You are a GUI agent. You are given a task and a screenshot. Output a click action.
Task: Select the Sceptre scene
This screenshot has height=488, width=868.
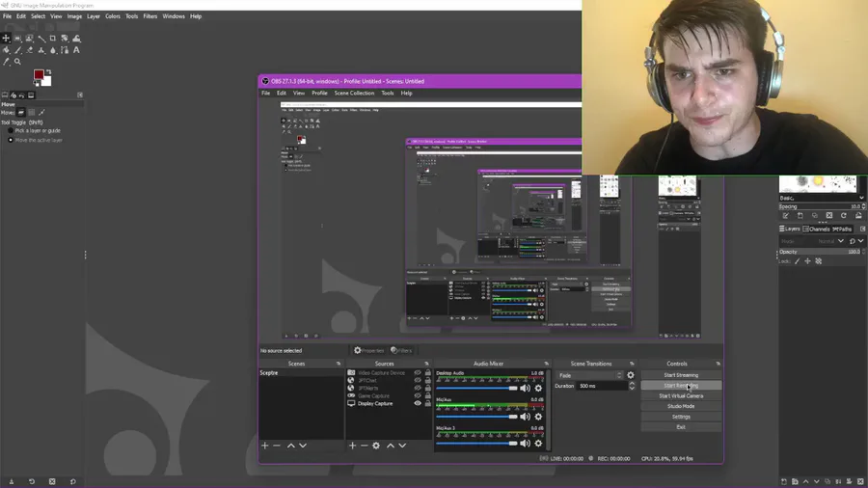[x=301, y=373]
